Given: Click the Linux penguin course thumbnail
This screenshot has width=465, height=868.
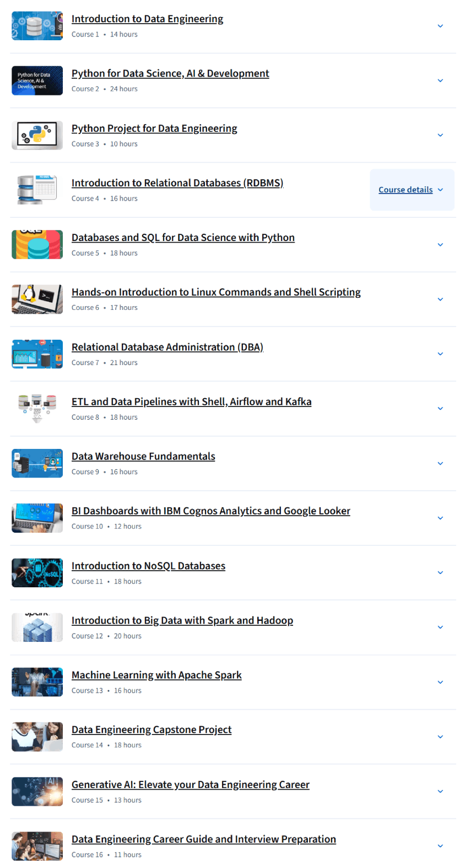Looking at the screenshot, I should pos(37,299).
